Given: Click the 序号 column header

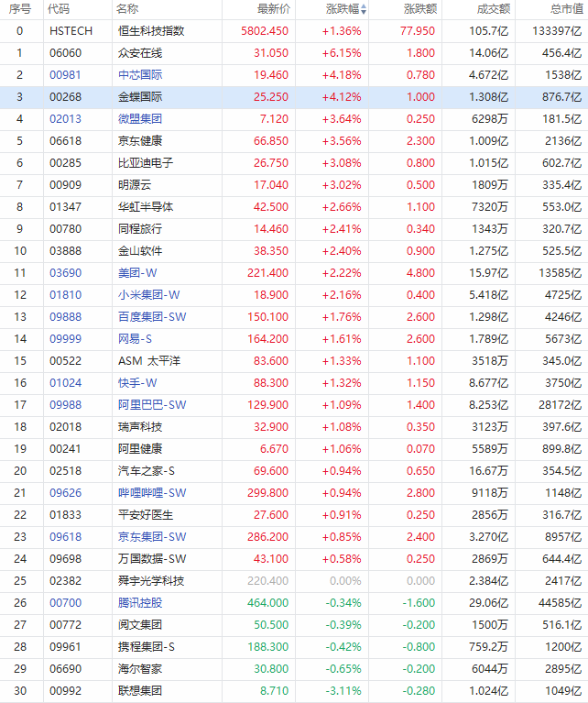Looking at the screenshot, I should tap(19, 9).
